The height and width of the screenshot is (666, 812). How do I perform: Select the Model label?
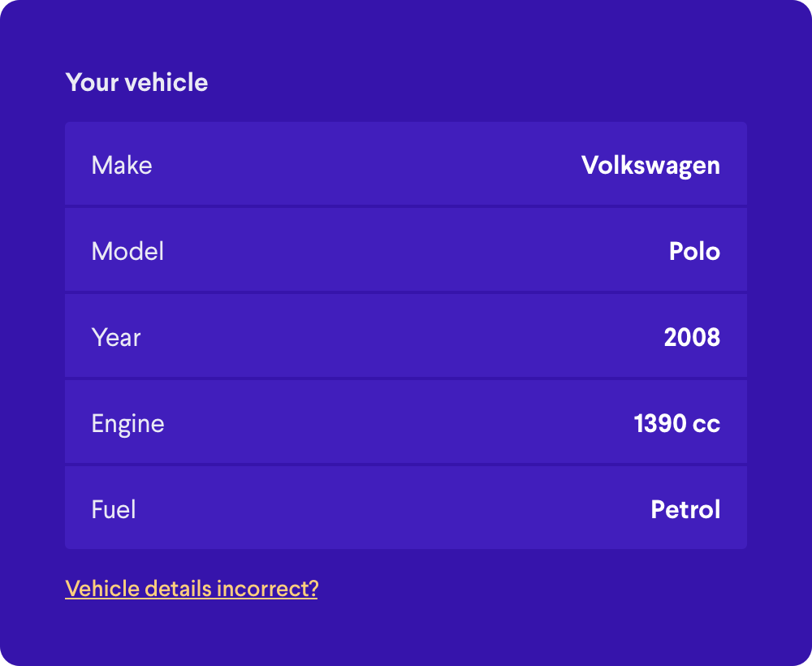127,251
